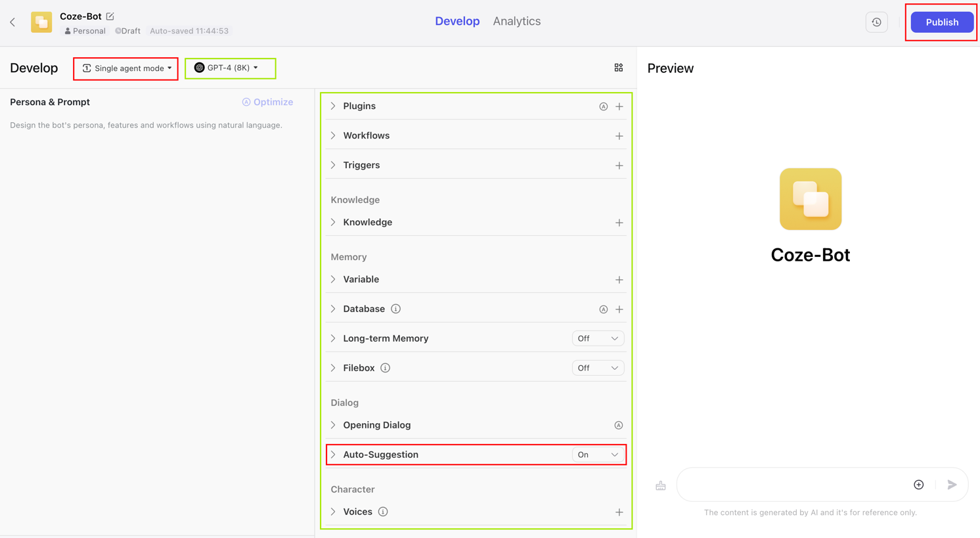Expand the Knowledge section chevron
The height and width of the screenshot is (538, 980).
click(333, 222)
